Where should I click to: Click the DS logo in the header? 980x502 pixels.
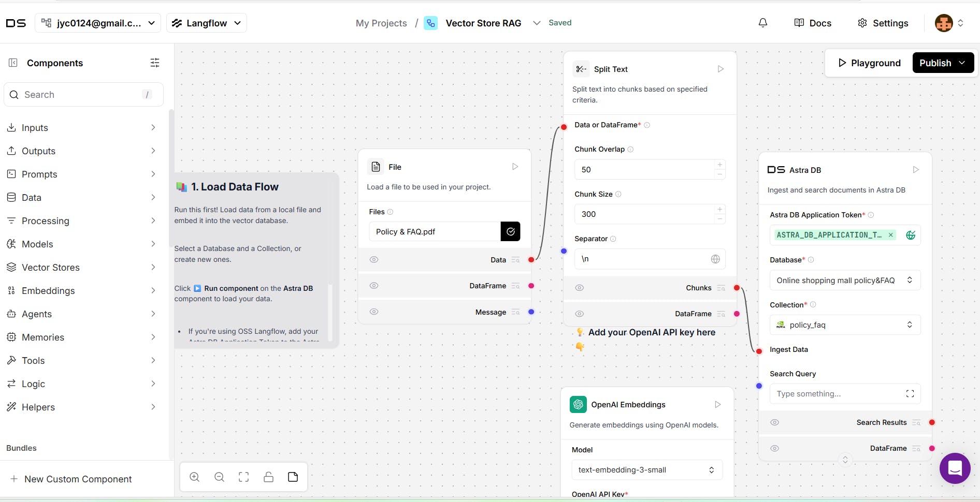[x=16, y=23]
